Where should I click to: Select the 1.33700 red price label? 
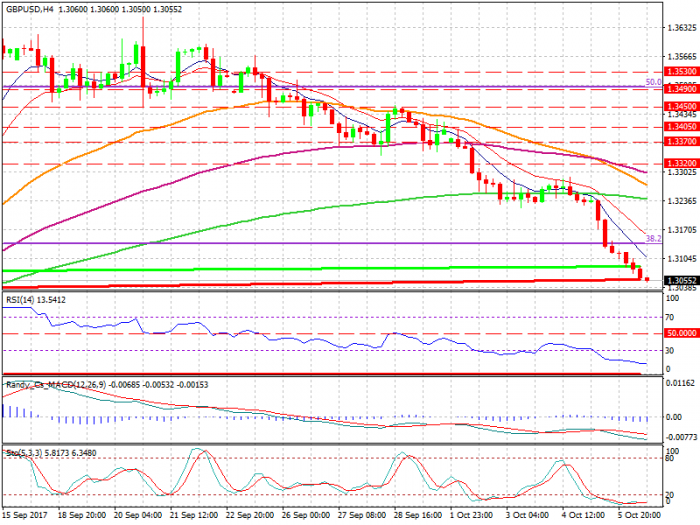[x=680, y=142]
